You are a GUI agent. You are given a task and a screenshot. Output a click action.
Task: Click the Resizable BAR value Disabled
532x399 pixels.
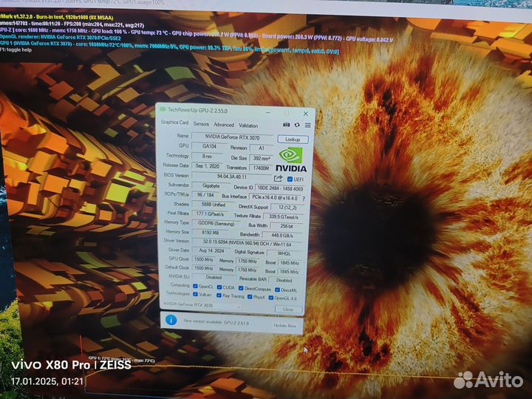pos(284,280)
